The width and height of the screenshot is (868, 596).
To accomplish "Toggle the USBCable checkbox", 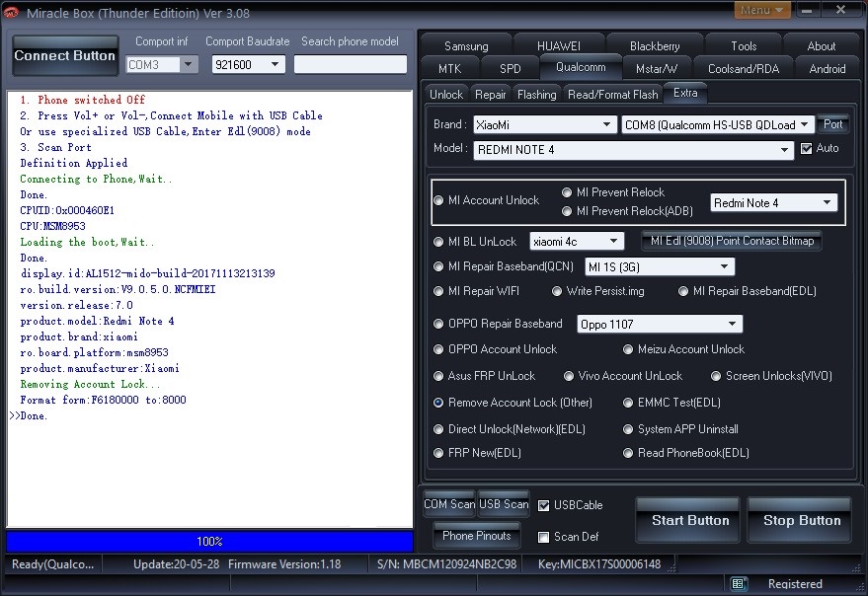I will 543,505.
